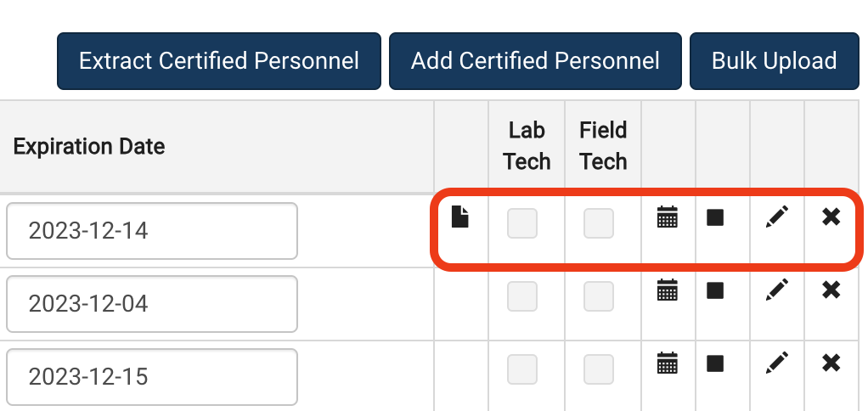Screen dimensions: 868x411
Task: Click pencil edit icon in 2023-12-14 row
Action: [x=776, y=217]
